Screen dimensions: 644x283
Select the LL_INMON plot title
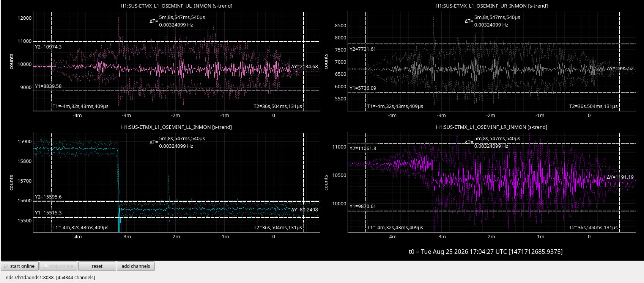(176, 127)
